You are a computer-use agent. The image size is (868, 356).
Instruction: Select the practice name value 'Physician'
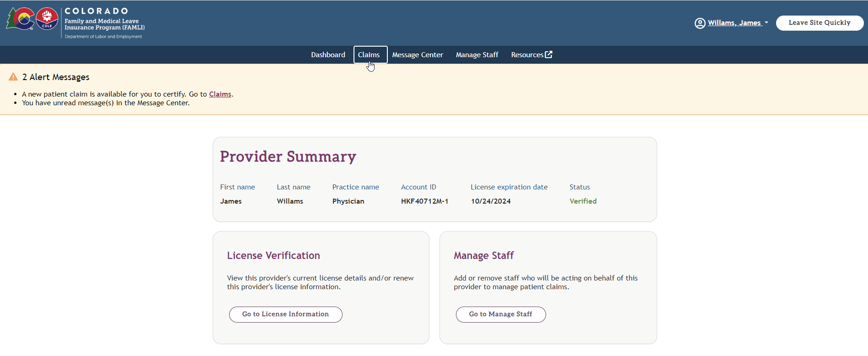click(x=348, y=201)
